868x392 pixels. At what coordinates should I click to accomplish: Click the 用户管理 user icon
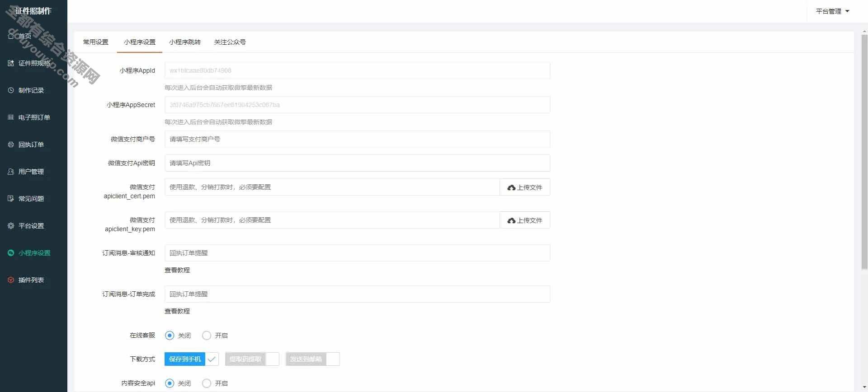[11, 172]
